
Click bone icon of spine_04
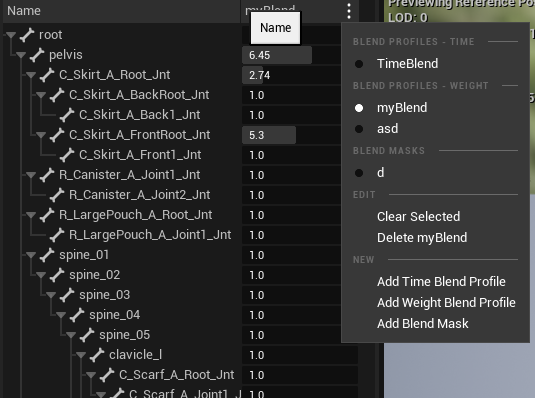click(77, 315)
